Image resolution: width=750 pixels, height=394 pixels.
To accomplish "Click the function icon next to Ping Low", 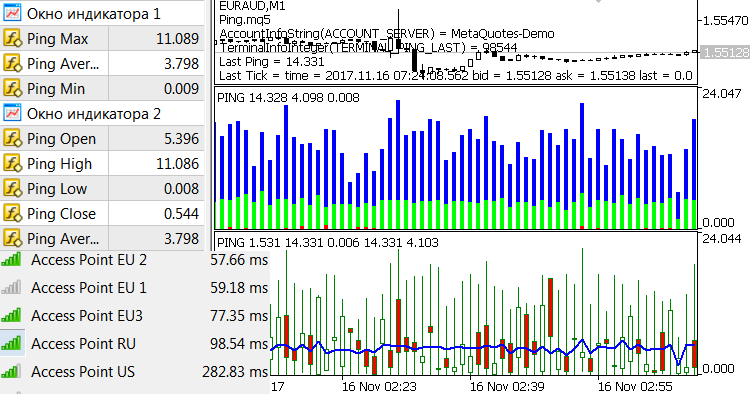I will 12,188.
